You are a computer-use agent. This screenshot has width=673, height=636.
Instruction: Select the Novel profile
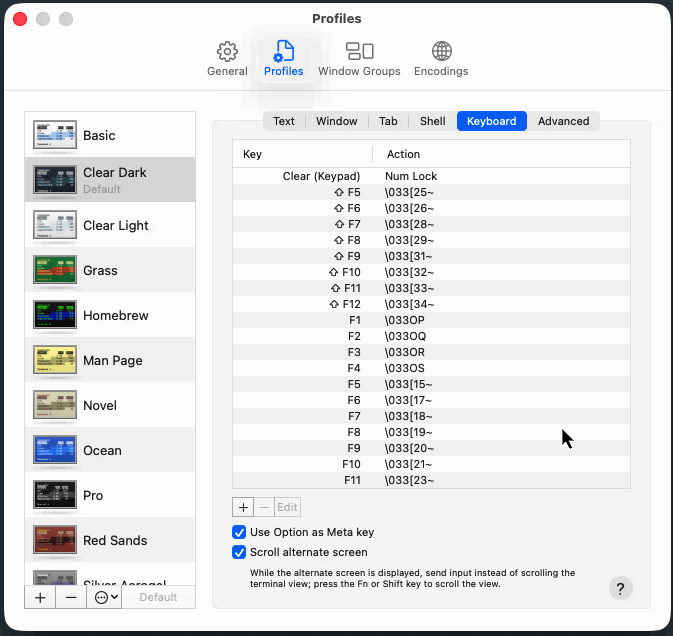point(110,405)
